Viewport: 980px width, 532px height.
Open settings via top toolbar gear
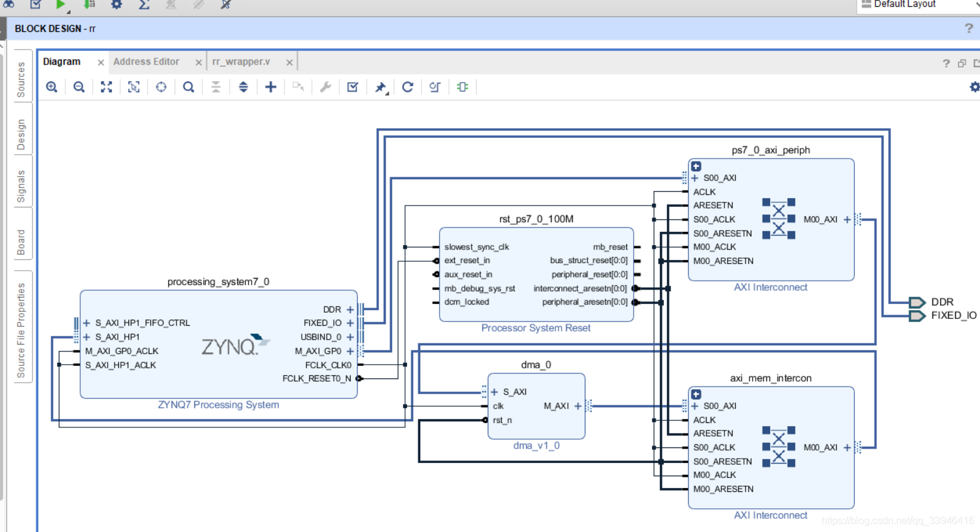[x=116, y=5]
